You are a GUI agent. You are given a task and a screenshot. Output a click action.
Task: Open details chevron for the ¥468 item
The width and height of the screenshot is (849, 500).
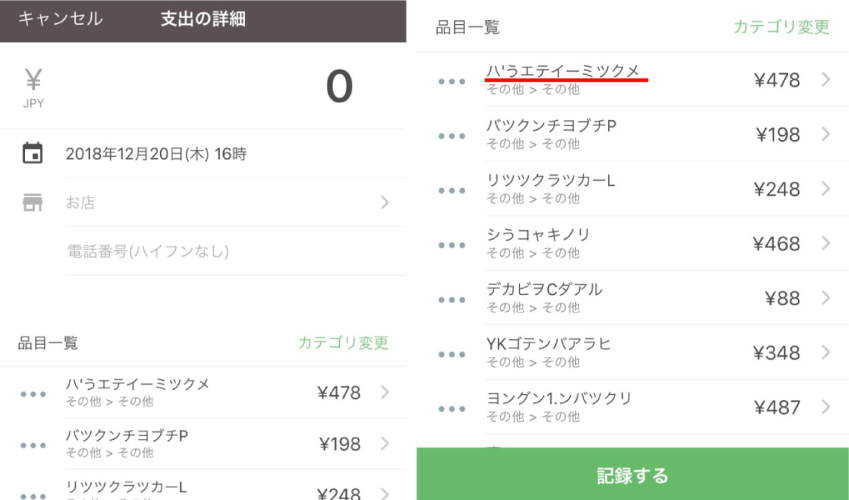pos(826,243)
